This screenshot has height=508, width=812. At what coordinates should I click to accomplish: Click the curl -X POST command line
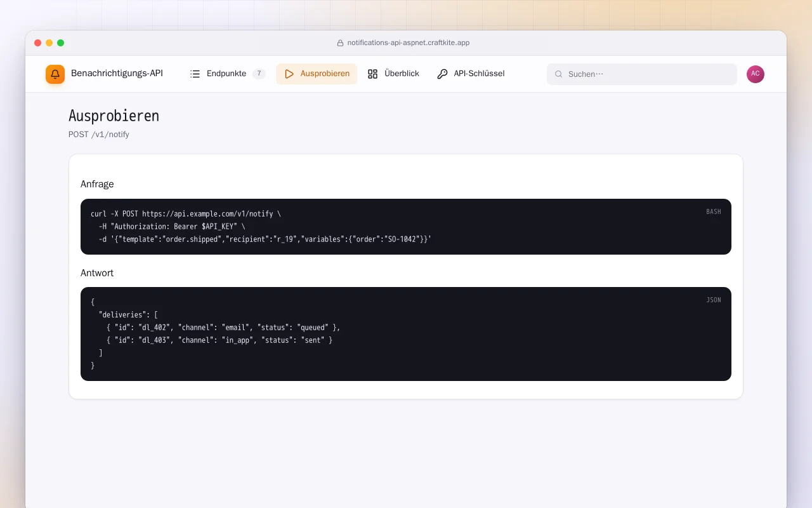pos(186,214)
